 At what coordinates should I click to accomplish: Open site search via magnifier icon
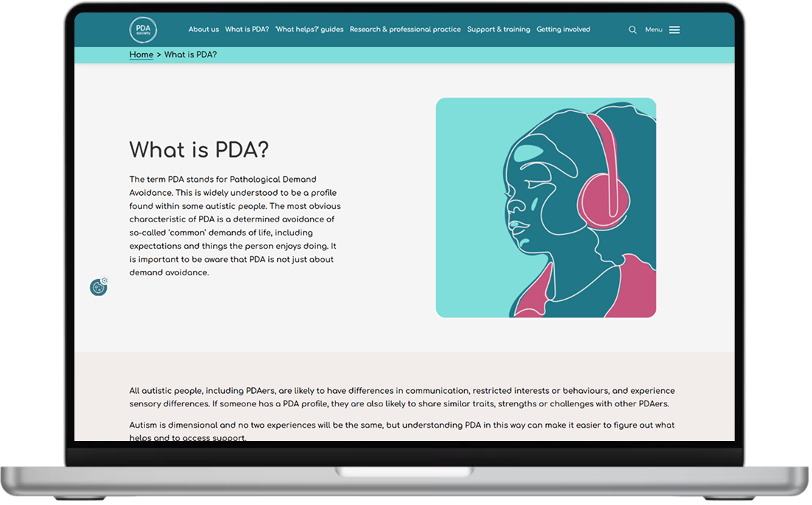coord(632,30)
